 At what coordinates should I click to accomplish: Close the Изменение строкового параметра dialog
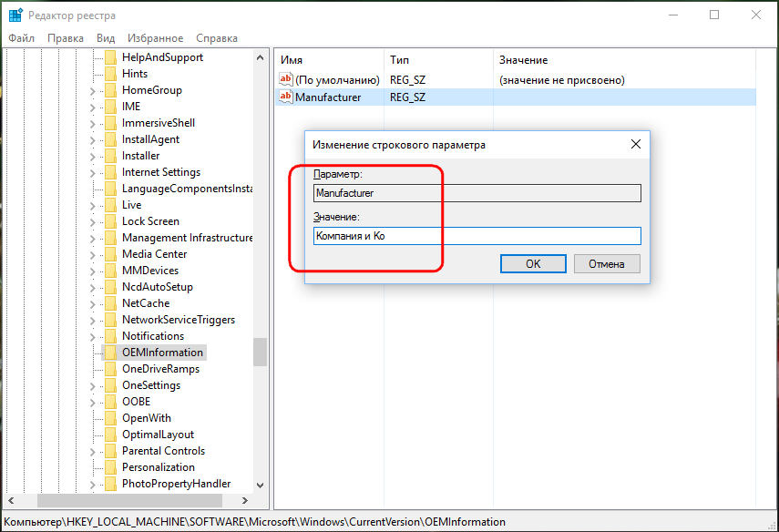click(635, 145)
